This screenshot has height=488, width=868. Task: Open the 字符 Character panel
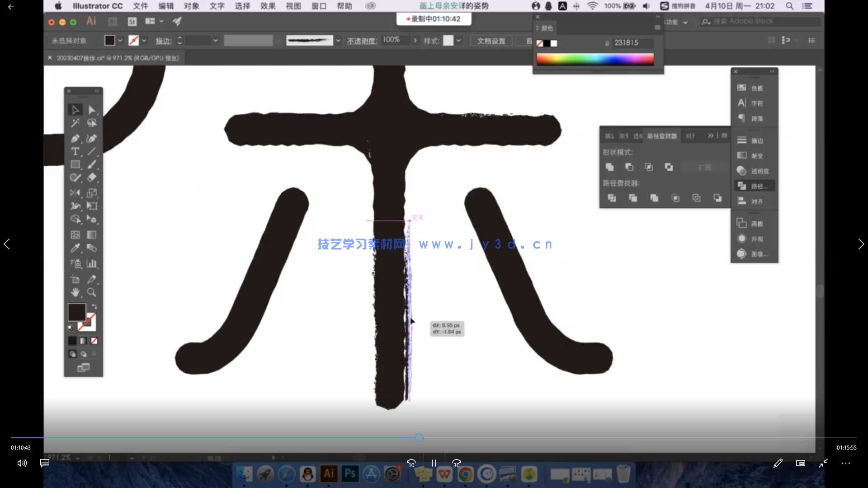pos(754,103)
